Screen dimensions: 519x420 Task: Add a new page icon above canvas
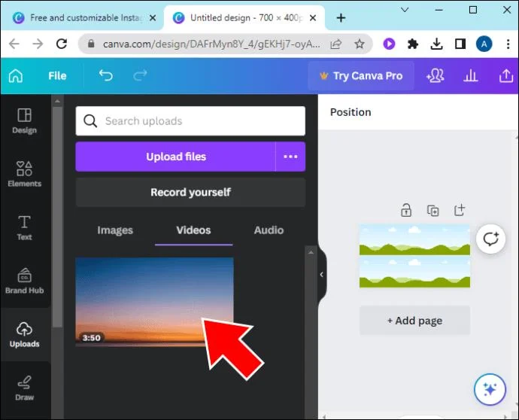(x=460, y=210)
